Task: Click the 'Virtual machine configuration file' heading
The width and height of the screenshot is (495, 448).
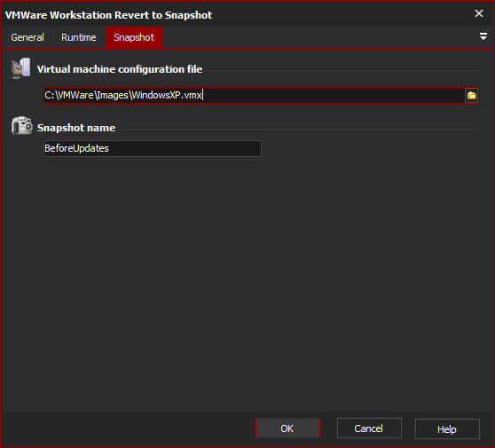Action: [x=120, y=69]
